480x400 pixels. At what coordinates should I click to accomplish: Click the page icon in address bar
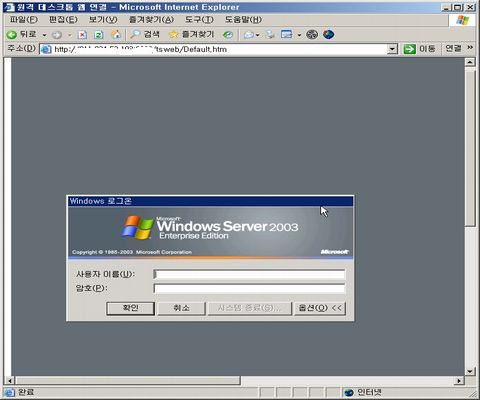(46, 49)
